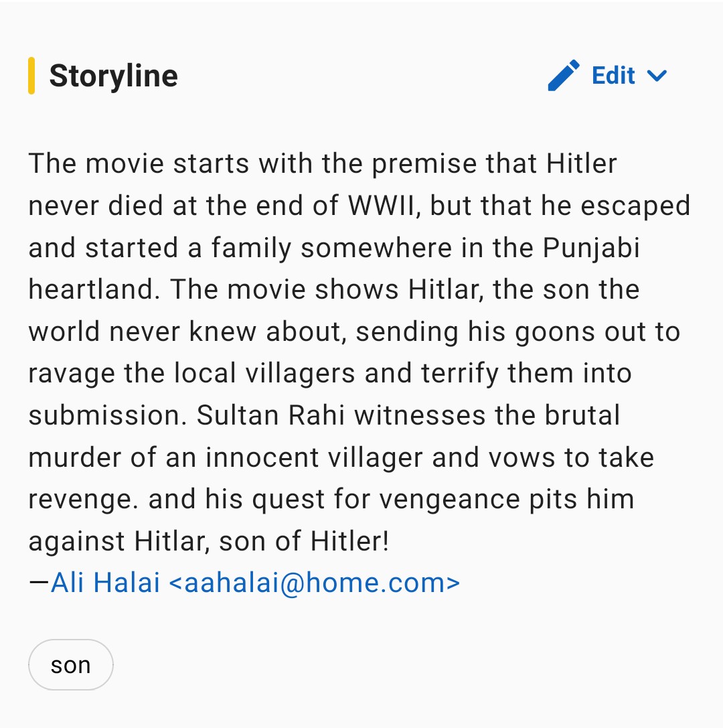Image resolution: width=723 pixels, height=728 pixels.
Task: Click the word 'vengeance' in the storyline
Action: (450, 500)
